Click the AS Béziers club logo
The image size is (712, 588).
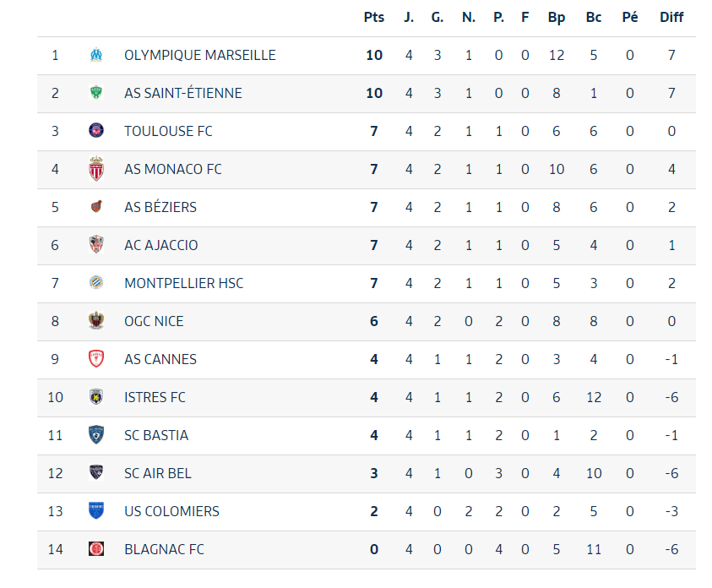[x=96, y=207]
